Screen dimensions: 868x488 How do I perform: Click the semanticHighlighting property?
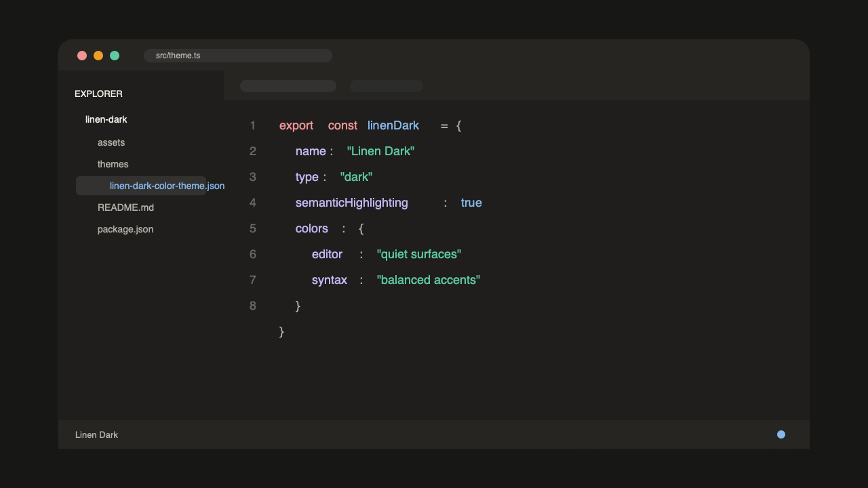click(x=352, y=203)
